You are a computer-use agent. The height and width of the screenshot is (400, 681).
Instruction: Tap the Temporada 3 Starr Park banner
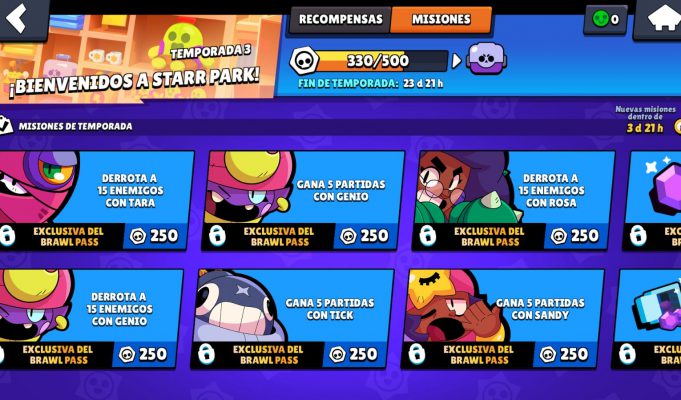139,56
